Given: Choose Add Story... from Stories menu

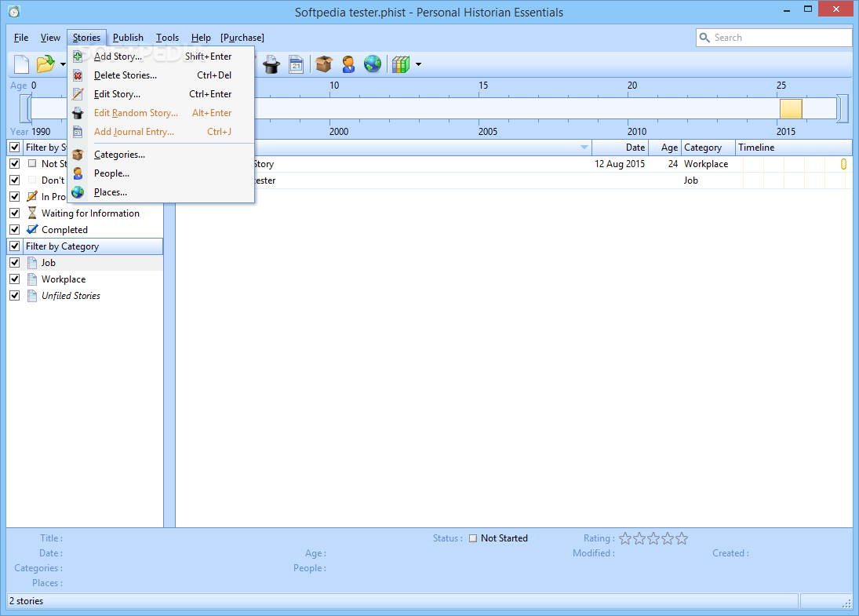Looking at the screenshot, I should [x=161, y=56].
